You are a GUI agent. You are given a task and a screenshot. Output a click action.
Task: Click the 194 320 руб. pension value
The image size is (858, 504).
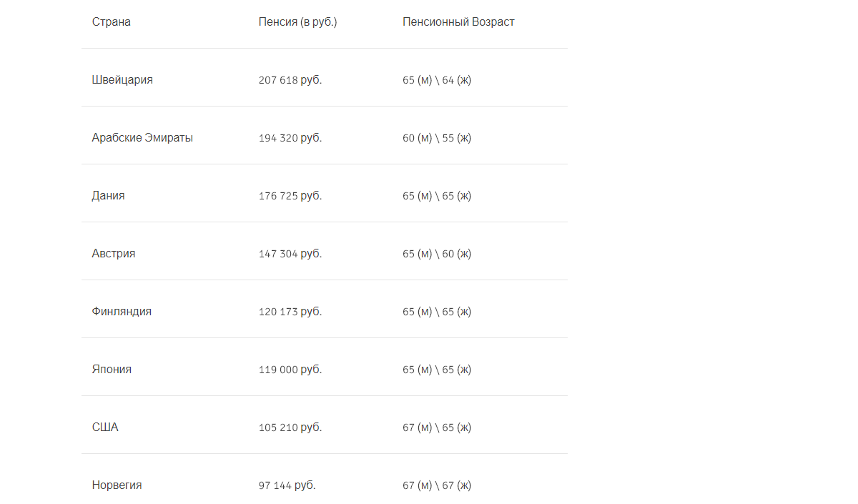coord(290,138)
